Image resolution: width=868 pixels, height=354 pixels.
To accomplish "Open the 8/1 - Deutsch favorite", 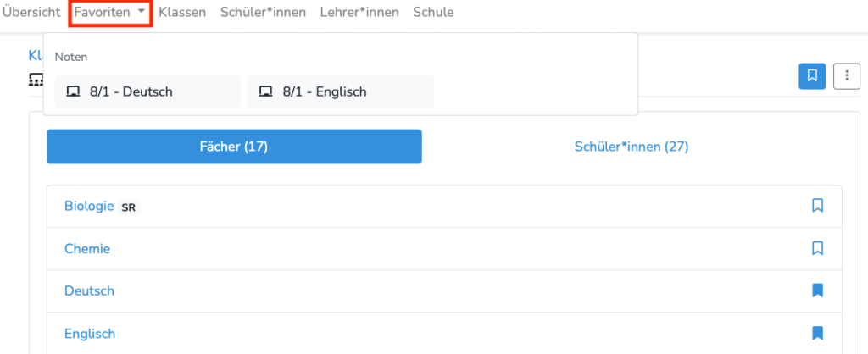I will tap(147, 91).
